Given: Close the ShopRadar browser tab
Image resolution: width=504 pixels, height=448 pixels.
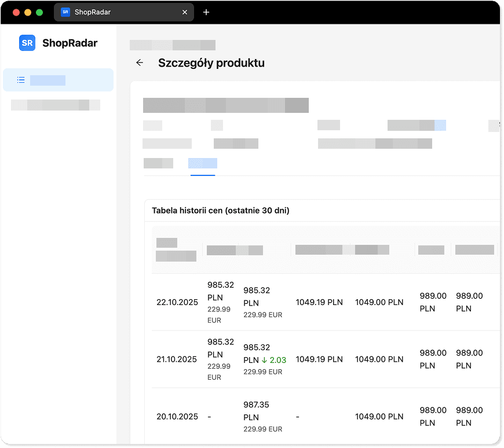Looking at the screenshot, I should click(x=185, y=12).
